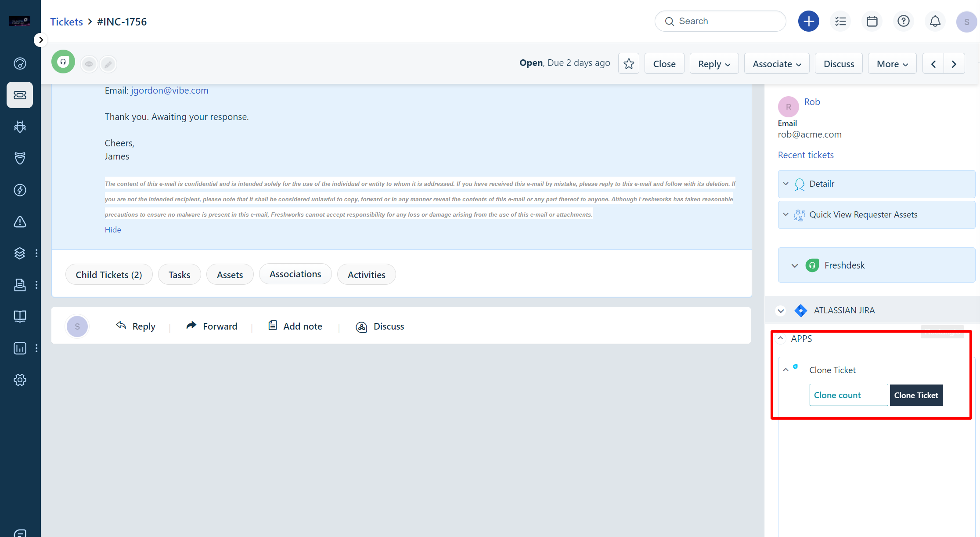Viewport: 980px width, 537px height.
Task: Go to next ticket arrow
Action: click(954, 64)
